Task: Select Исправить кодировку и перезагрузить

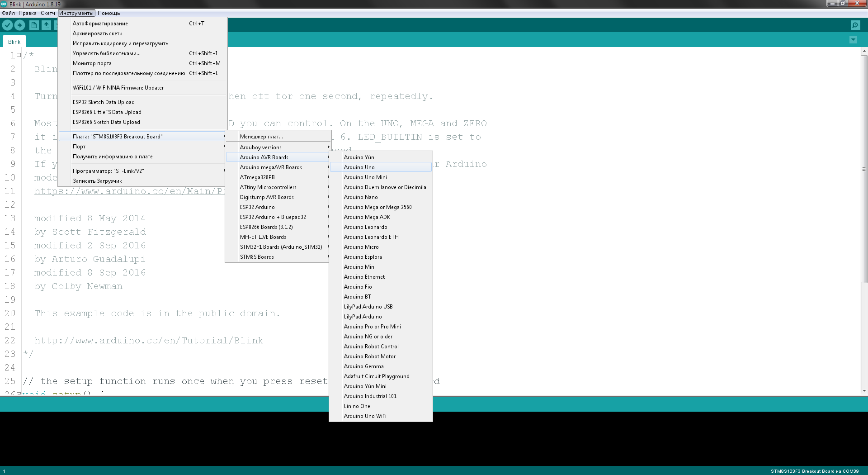Action: 142,43
